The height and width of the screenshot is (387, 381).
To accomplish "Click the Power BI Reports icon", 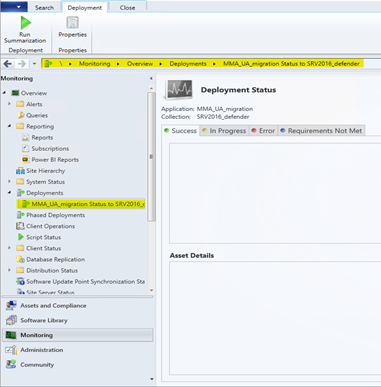I will [x=25, y=159].
